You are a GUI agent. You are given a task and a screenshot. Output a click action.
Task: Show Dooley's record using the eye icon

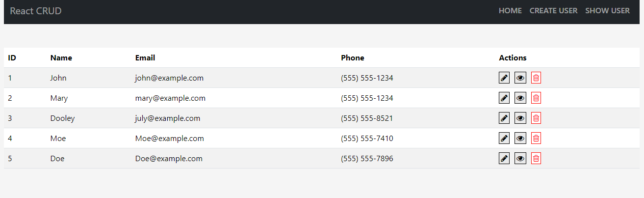[520, 118]
